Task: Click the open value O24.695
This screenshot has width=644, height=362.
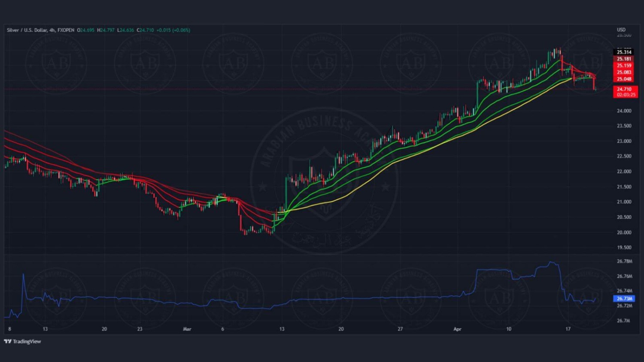Action: 85,30
